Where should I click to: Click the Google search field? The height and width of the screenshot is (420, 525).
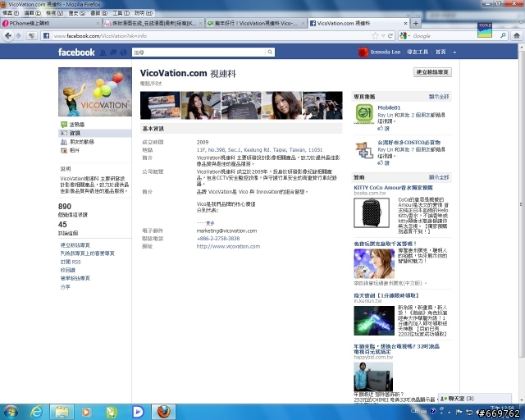(x=454, y=35)
